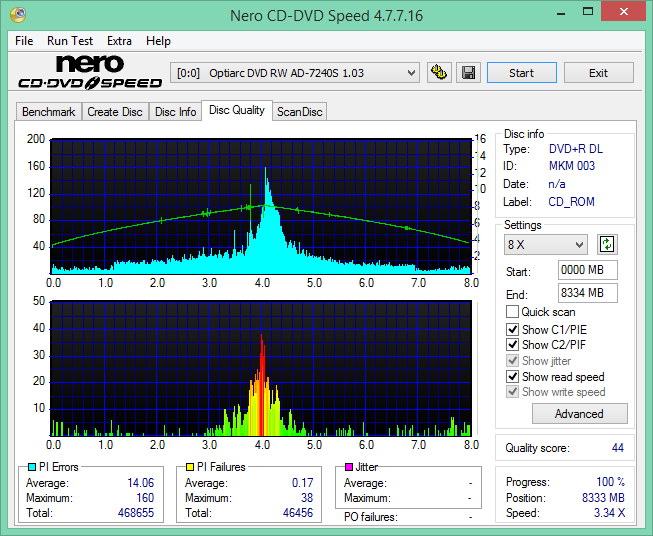Maximize the Nero CD-DVD Speed window
The image size is (653, 536).
click(588, 12)
